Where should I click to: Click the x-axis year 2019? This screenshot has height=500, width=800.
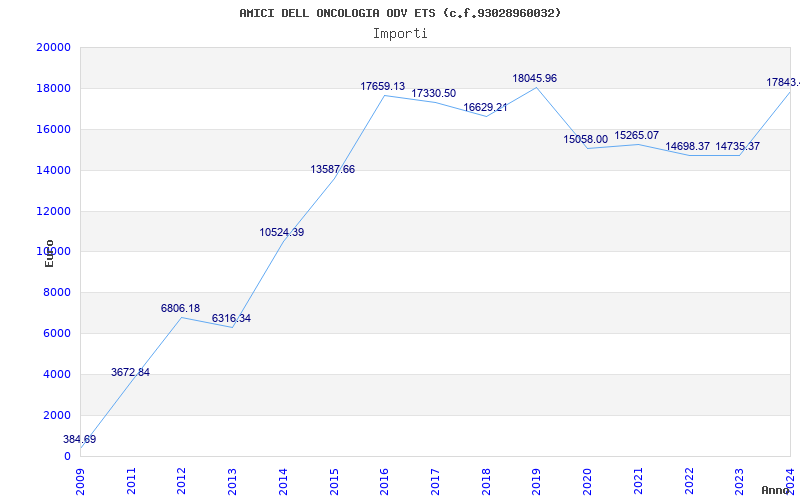tap(537, 482)
